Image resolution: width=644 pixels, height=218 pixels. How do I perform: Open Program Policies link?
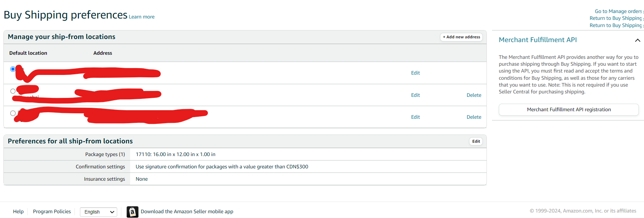(x=52, y=211)
